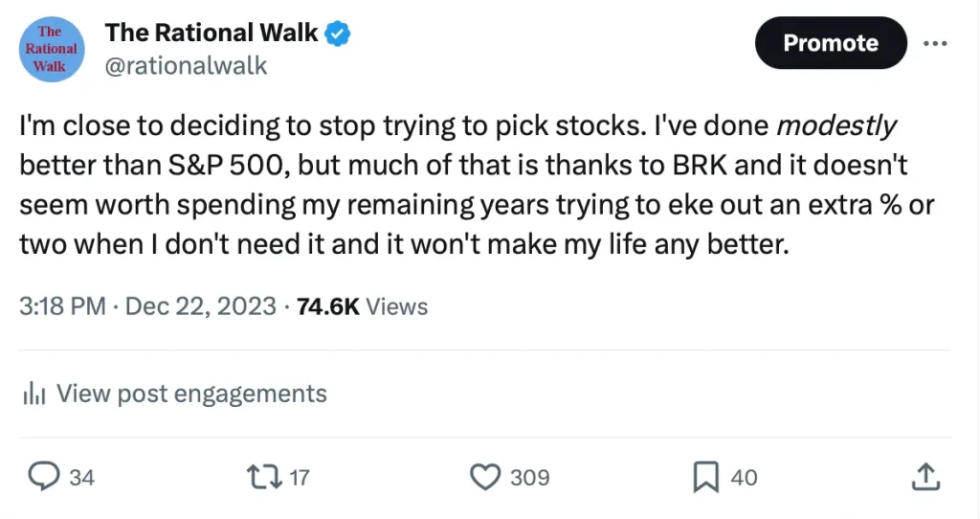Open The Rational Walk profile avatar
980x519 pixels.
click(x=50, y=49)
